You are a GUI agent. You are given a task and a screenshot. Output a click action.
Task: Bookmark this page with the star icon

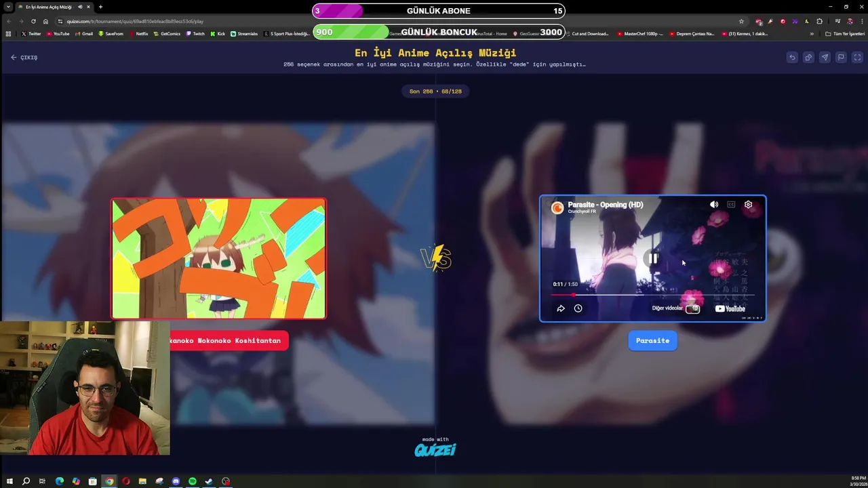point(741,21)
